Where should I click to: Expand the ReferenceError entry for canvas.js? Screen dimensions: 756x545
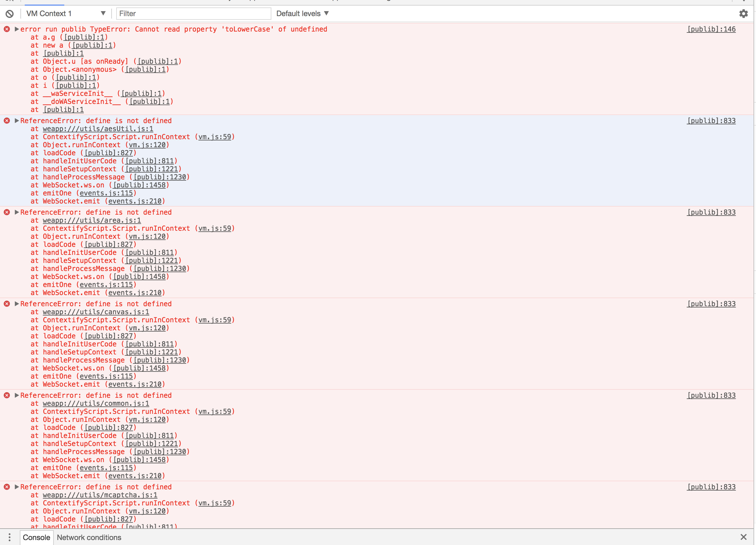click(x=16, y=304)
